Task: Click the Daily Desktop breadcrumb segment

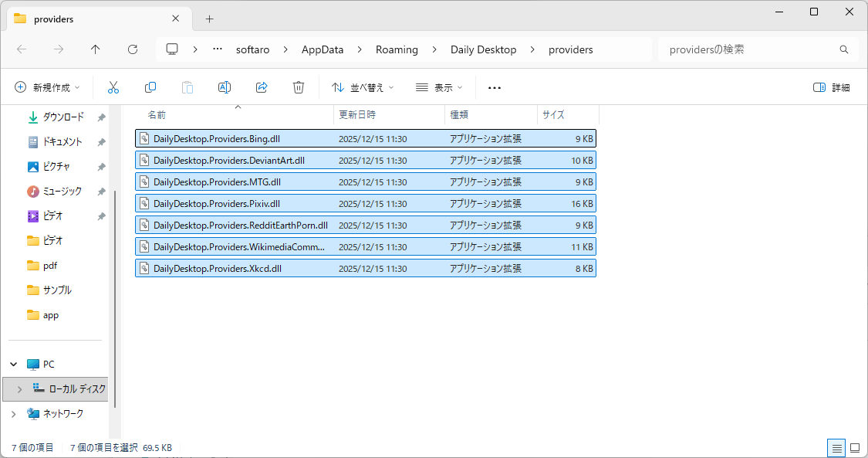Action: pos(483,49)
